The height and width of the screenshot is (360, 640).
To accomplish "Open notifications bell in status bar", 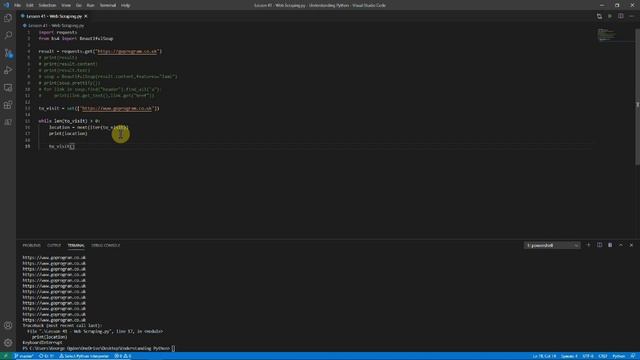I will point(633,356).
